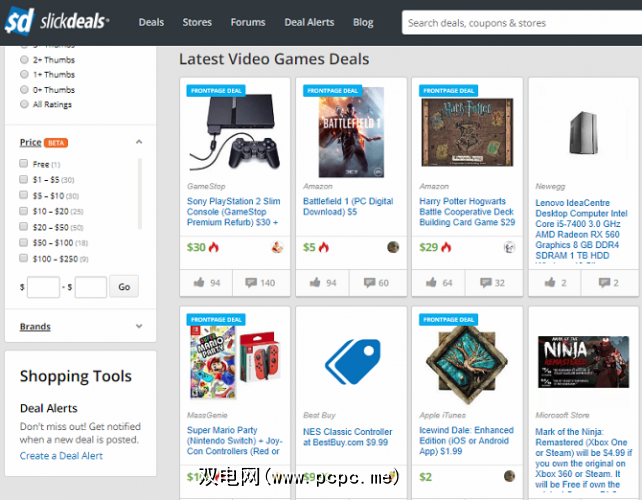Check the $10 – $20 price filter
Screen dimensions: 642x500
click(x=24, y=211)
